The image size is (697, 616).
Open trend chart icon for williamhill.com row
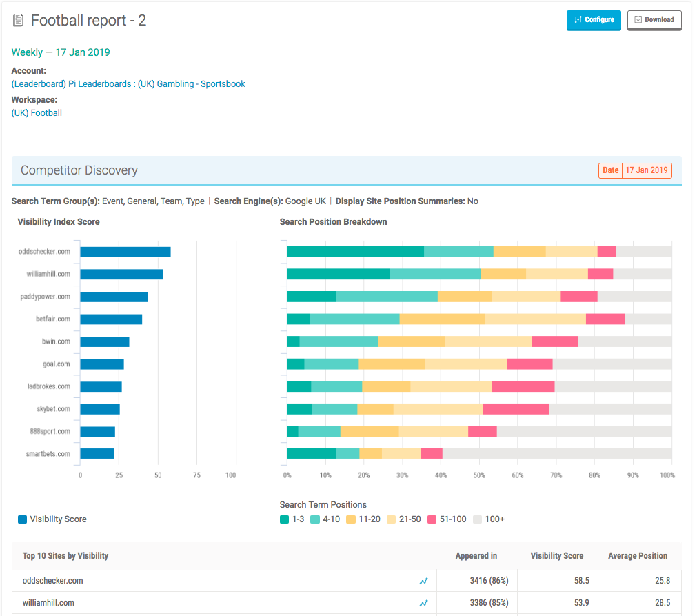pos(423,603)
